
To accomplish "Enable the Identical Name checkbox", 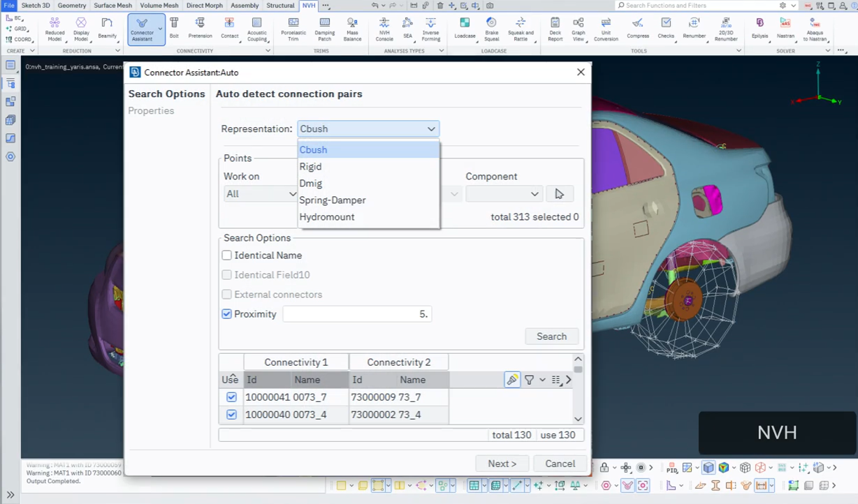I will pyautogui.click(x=227, y=255).
